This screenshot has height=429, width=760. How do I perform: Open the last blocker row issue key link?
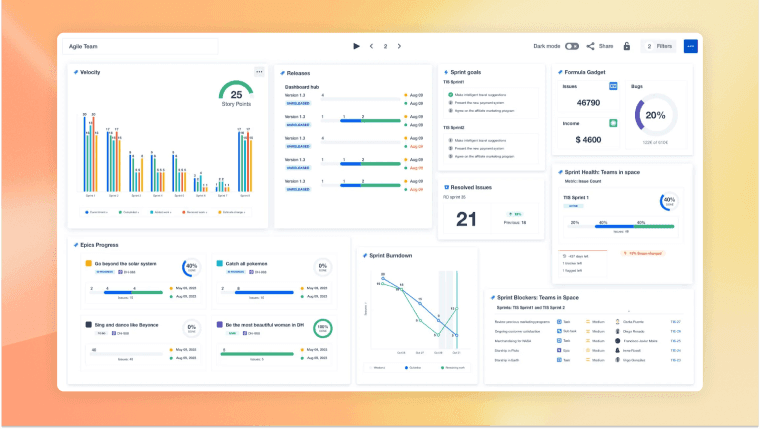(x=676, y=360)
